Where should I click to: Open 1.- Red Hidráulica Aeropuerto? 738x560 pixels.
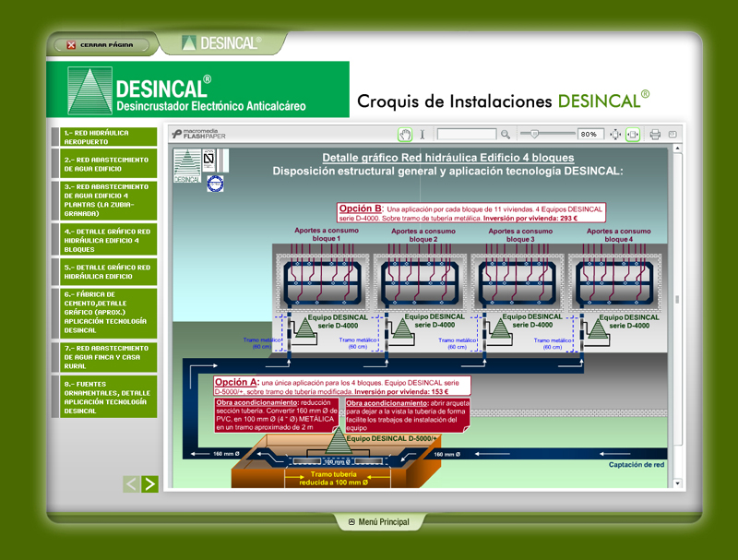tap(108, 137)
